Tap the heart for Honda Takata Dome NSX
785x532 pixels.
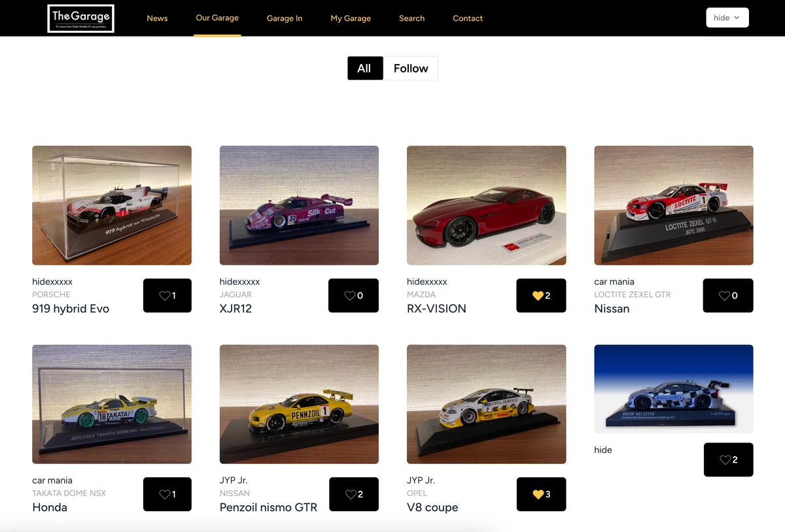(x=165, y=495)
